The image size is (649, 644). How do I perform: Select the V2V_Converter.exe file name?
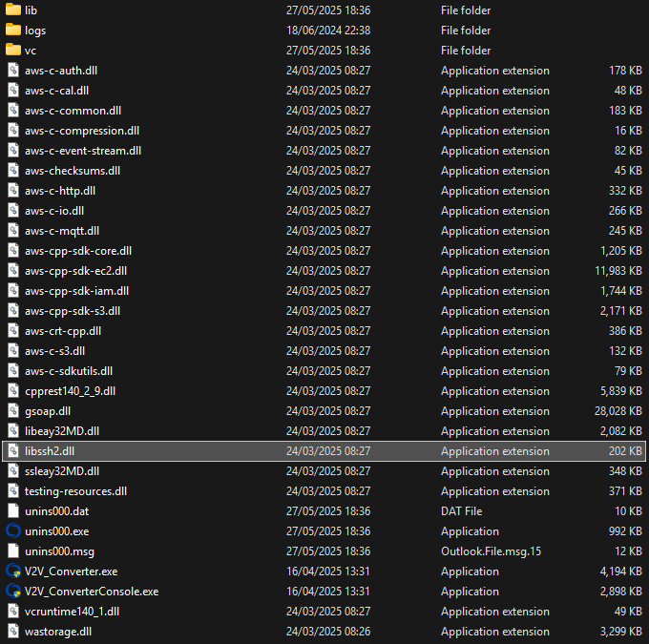pos(72,571)
